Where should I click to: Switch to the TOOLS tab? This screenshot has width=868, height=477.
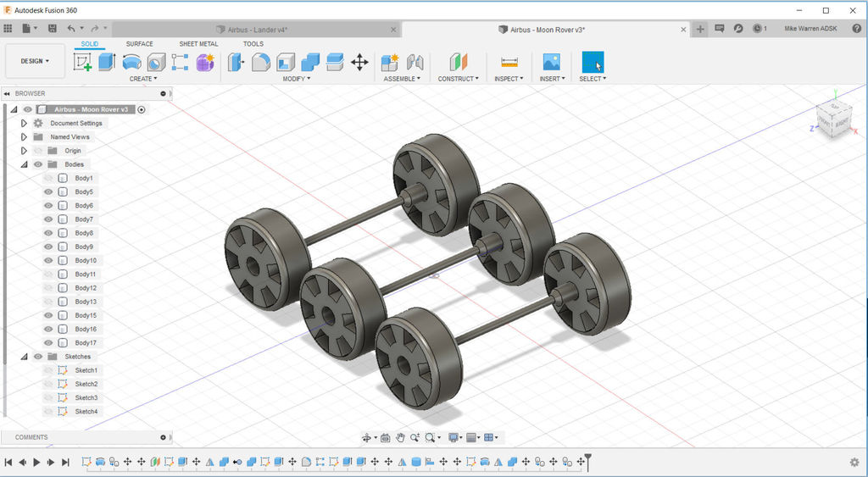coord(253,44)
